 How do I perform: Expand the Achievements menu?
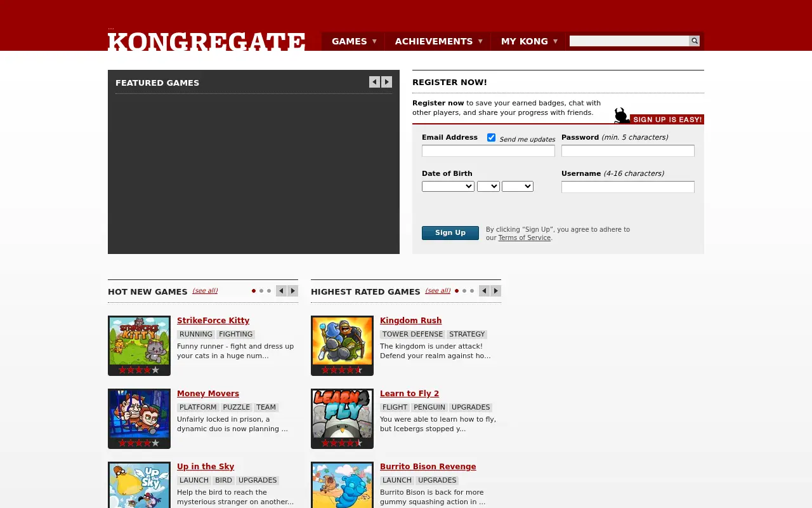point(438,41)
